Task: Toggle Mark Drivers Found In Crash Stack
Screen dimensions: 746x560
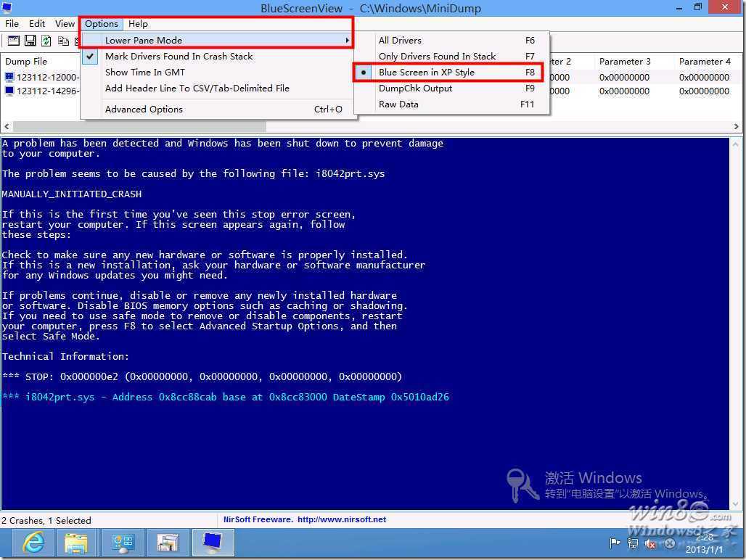Action: click(219, 56)
